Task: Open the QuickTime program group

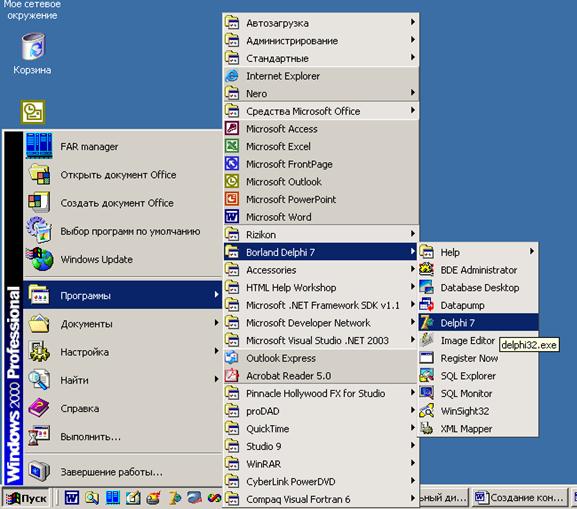Action: pyautogui.click(x=321, y=429)
